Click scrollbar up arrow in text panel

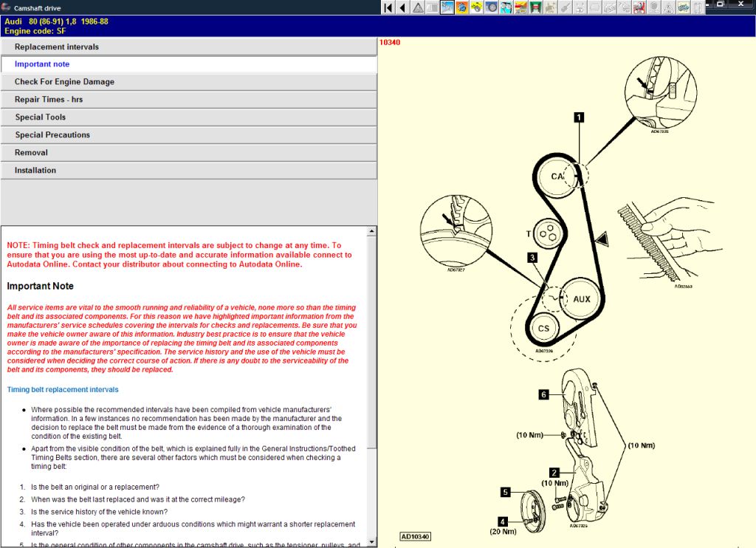(x=372, y=232)
